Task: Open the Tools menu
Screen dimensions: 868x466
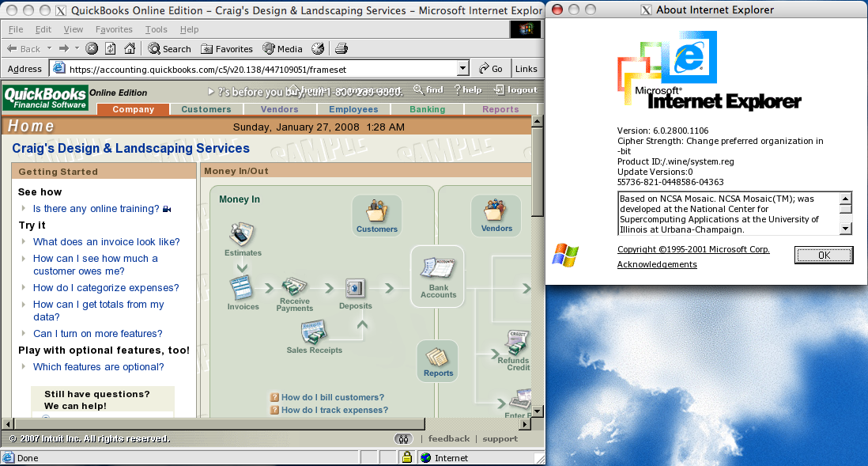Action: 156,29
